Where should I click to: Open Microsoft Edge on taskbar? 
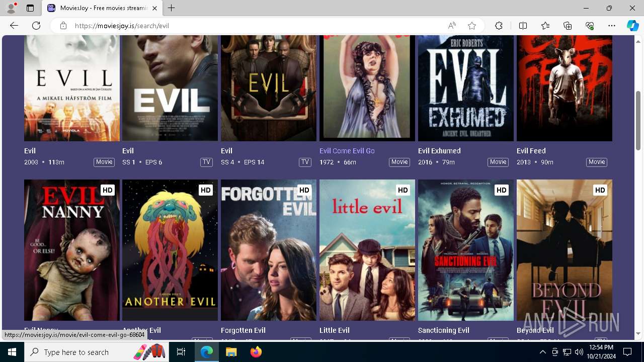[207, 352]
